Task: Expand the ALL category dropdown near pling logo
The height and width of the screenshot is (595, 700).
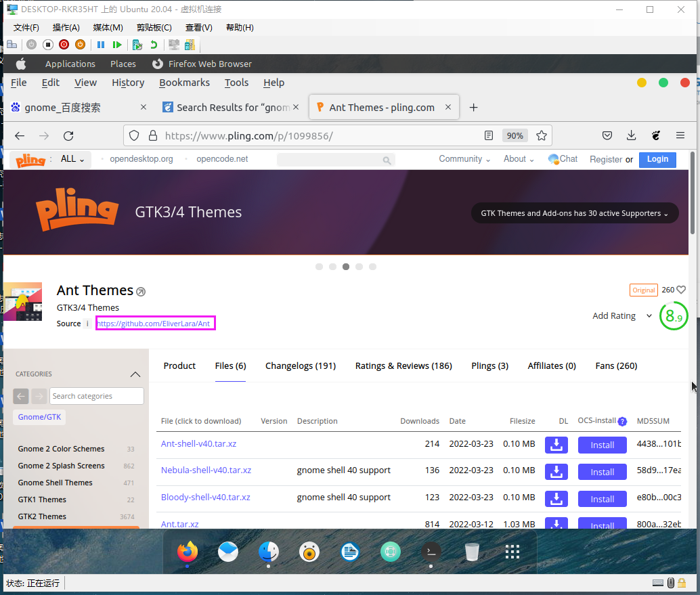Action: pos(72,159)
